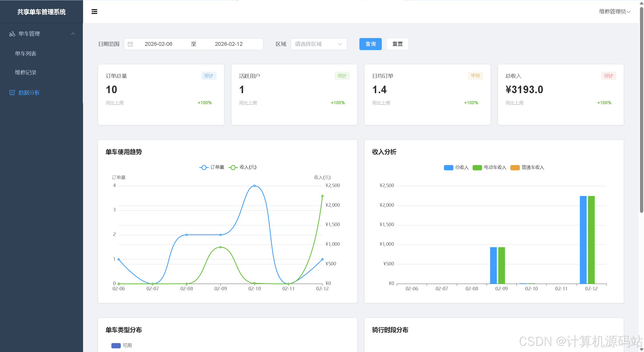Click the 查询 search button
Image resolution: width=644 pixels, height=352 pixels.
pos(370,44)
